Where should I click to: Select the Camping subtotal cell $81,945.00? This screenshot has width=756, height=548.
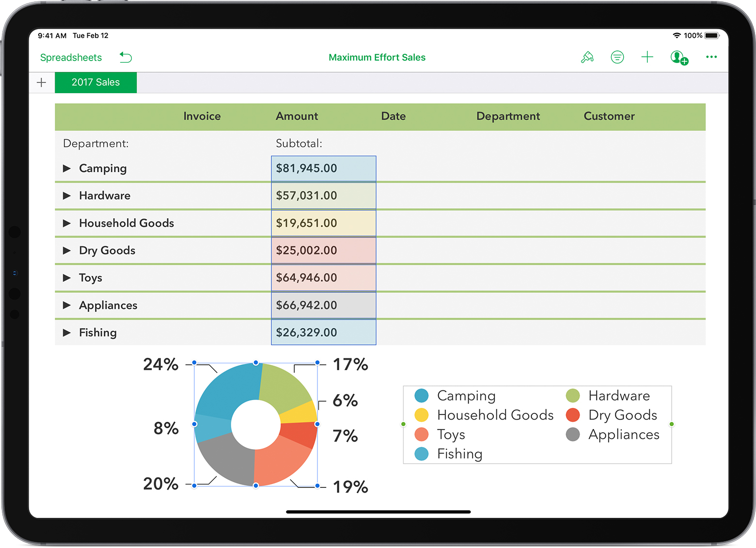point(323,168)
